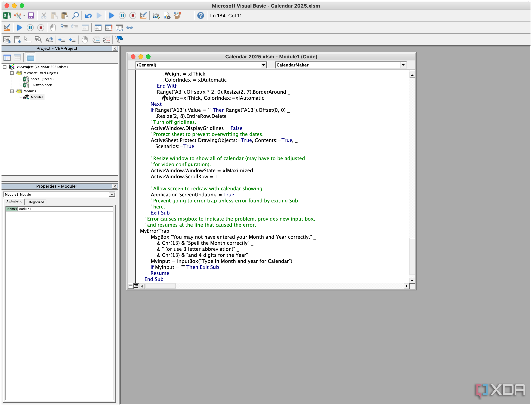Click the Save purple floppy disk icon
Image resolution: width=532 pixels, height=406 pixels.
click(x=31, y=16)
